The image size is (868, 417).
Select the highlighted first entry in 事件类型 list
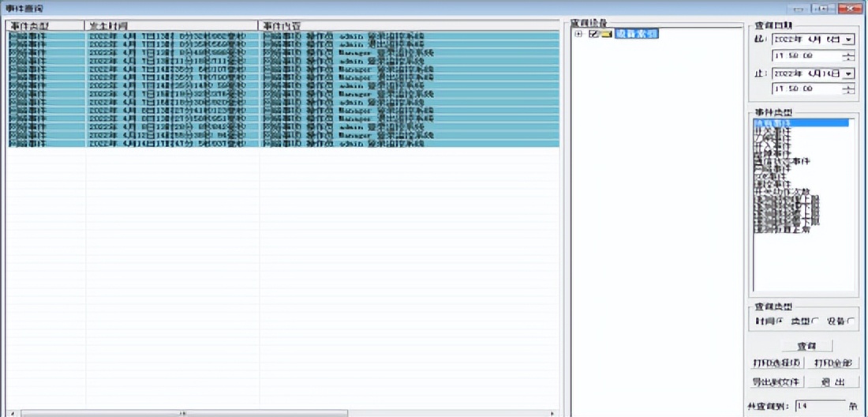[801, 123]
